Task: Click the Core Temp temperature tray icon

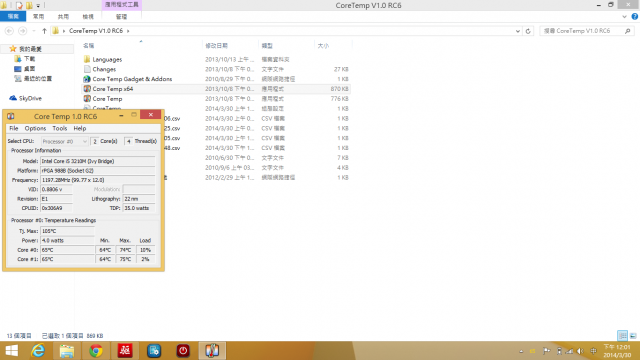Action: coord(533,351)
